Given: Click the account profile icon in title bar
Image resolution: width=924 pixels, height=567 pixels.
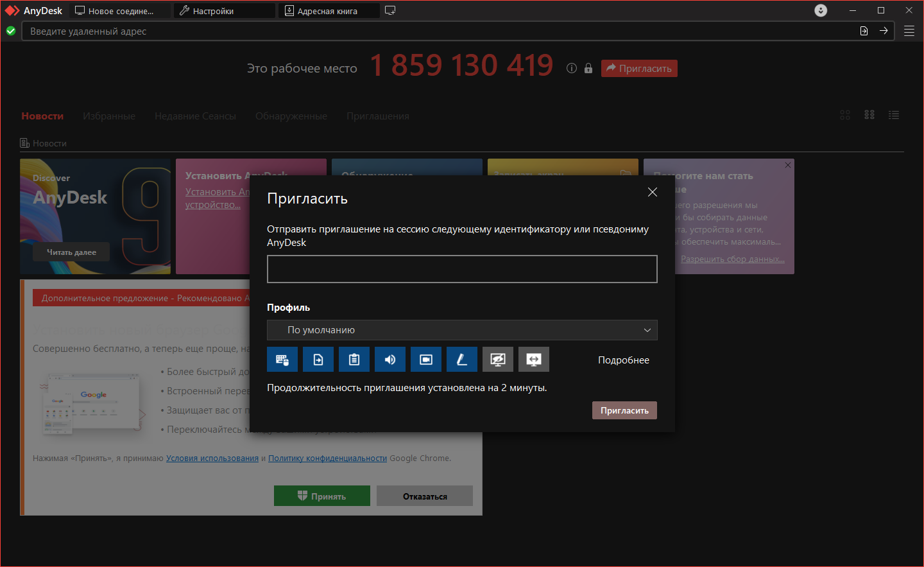Looking at the screenshot, I should (821, 10).
